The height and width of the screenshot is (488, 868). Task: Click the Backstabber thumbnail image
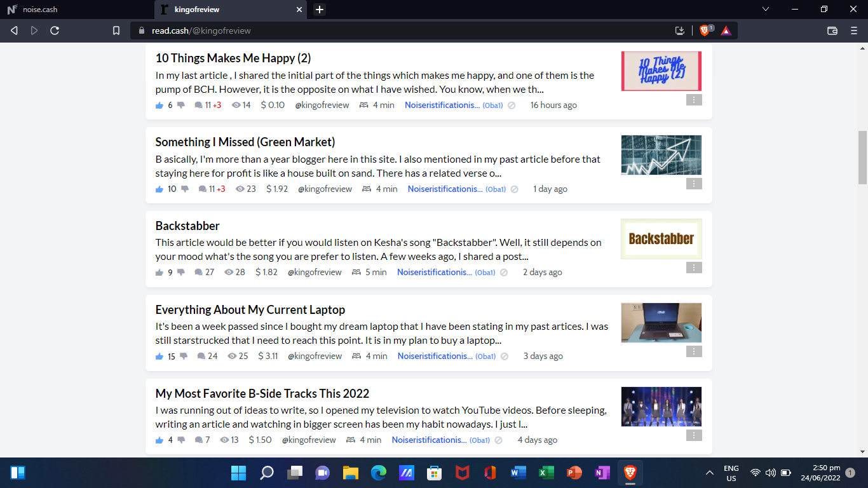click(661, 239)
